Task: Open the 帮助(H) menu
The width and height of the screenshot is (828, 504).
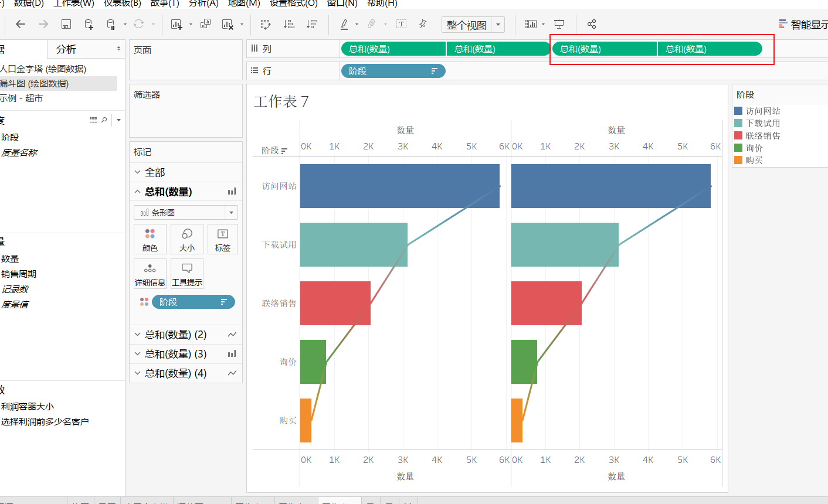Action: [382, 4]
